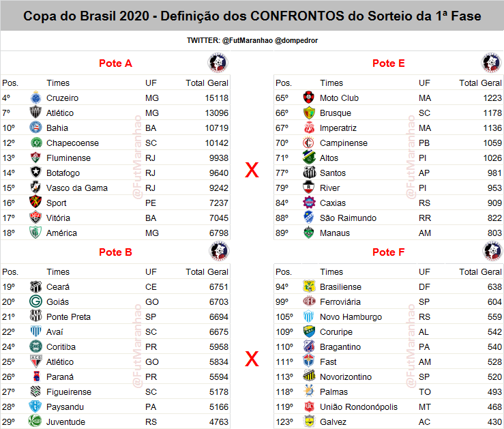Click the red X between Pote B and F
This screenshot has width=504, height=429.
click(252, 359)
